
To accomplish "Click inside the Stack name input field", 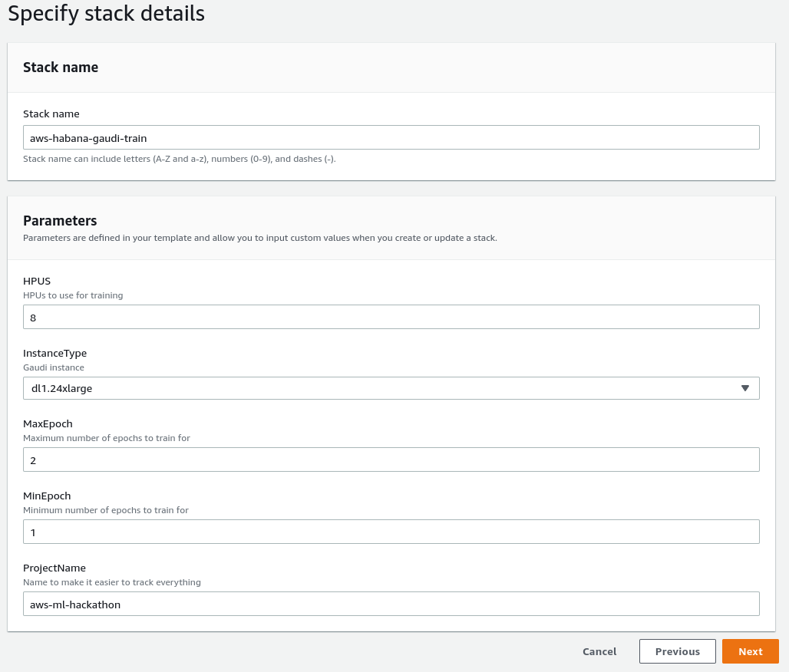I will coord(391,137).
